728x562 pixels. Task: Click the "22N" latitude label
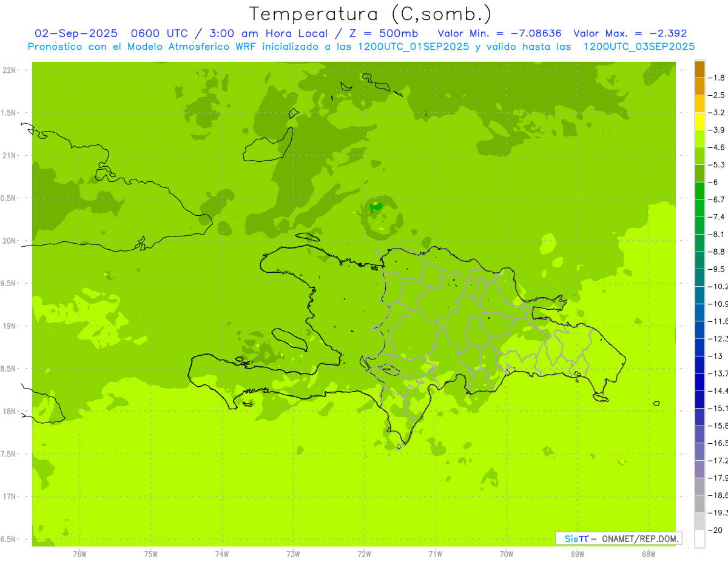[10, 70]
